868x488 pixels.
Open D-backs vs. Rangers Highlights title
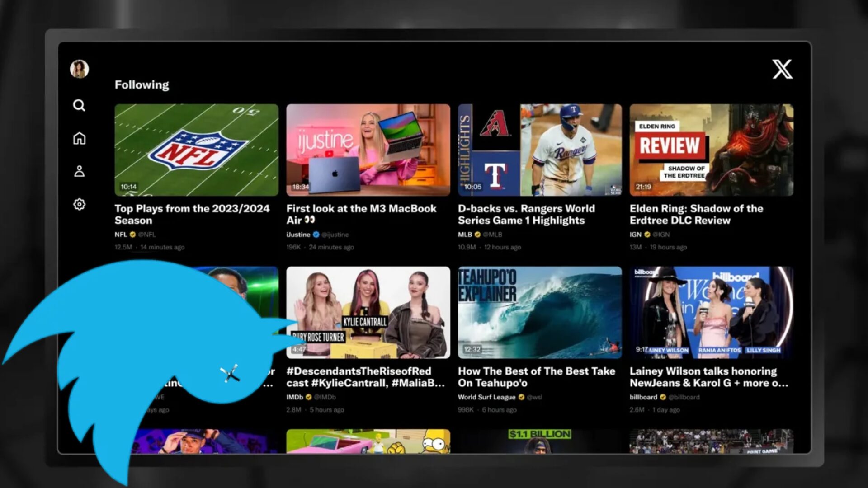point(526,214)
